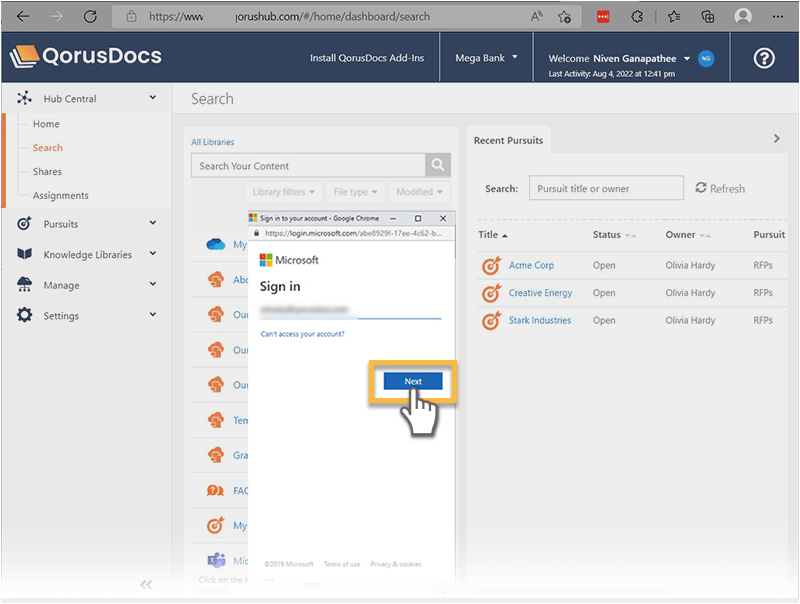Collapse the Hub Central section chevron
Image resolution: width=800 pixels, height=604 pixels.
(153, 98)
